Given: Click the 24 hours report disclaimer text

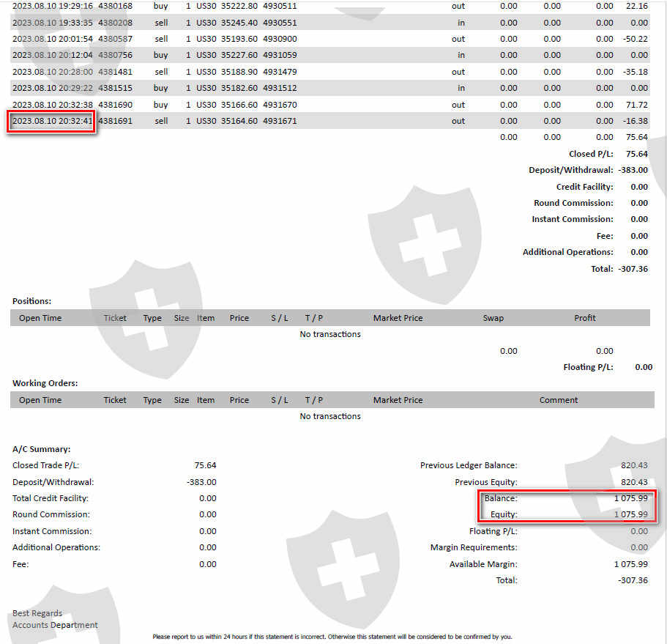Looking at the screenshot, I should click(332, 637).
